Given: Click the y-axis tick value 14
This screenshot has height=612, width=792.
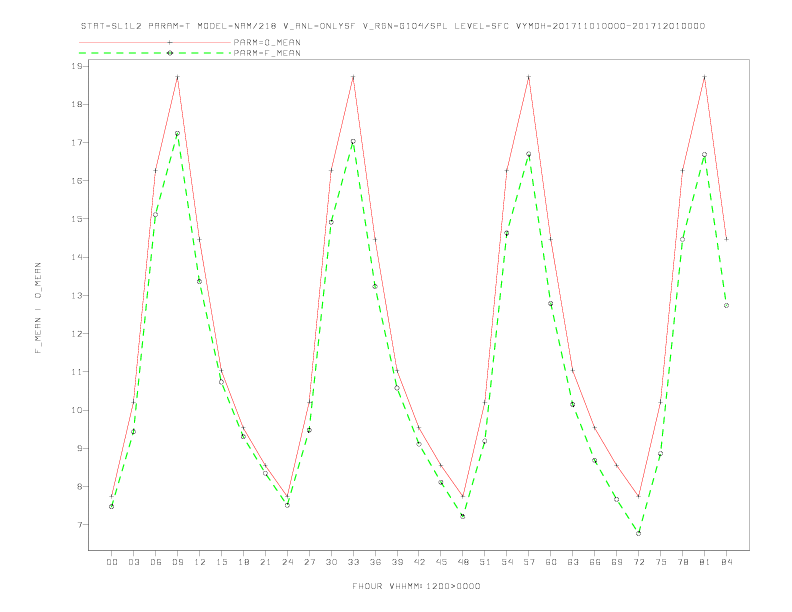Looking at the screenshot, I should pyautogui.click(x=77, y=257).
